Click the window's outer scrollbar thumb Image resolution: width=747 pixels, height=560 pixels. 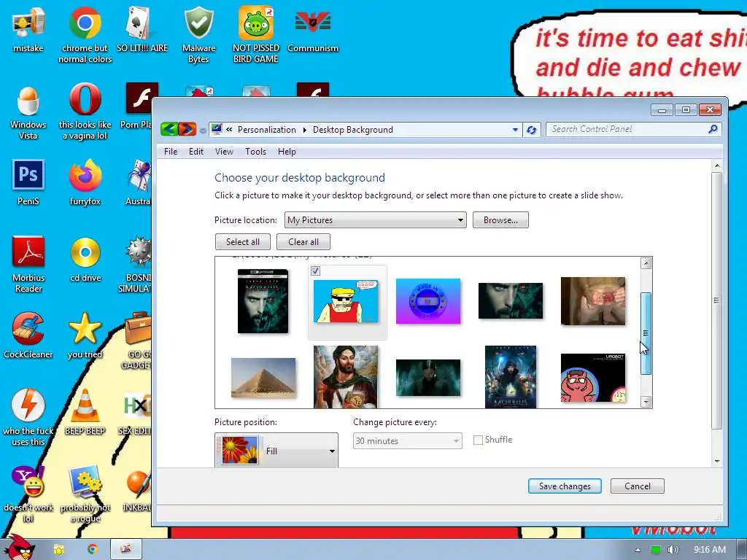717,301
